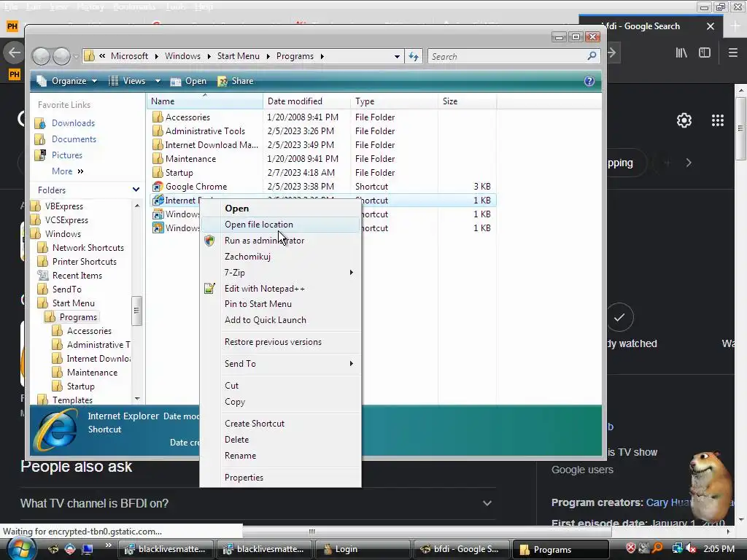The width and height of the screenshot is (747, 560).
Task: Select Administrative Tools in file list
Action: (x=323, y=131)
